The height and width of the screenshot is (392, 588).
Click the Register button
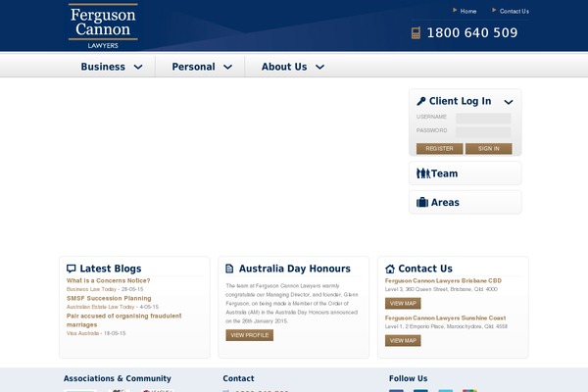click(439, 149)
